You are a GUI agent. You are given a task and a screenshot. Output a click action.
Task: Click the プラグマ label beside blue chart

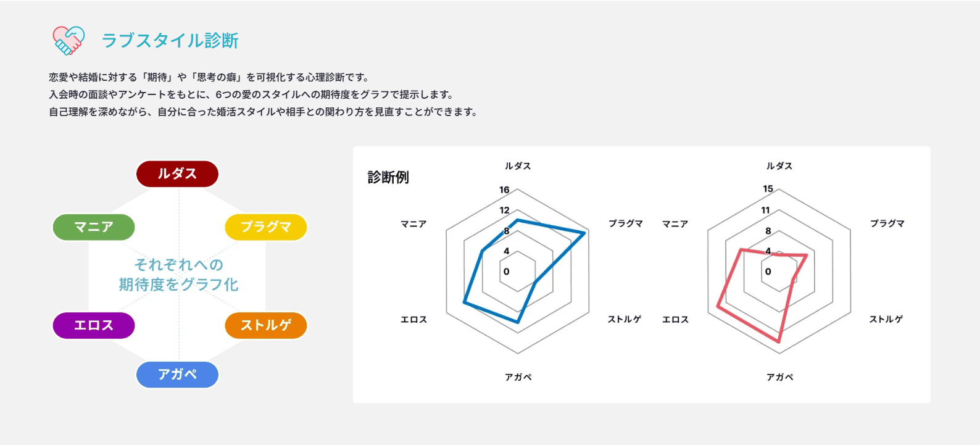pos(626,223)
